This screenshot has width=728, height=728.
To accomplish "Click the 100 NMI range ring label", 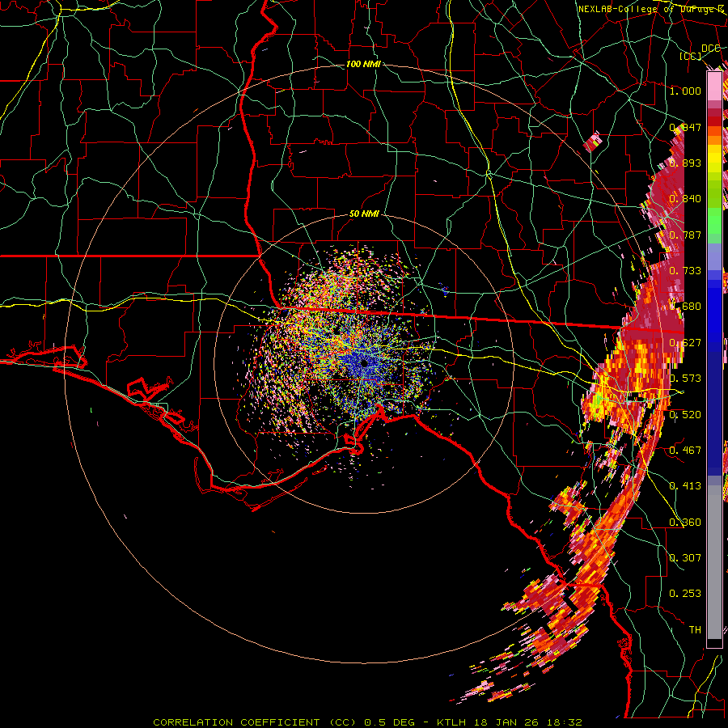I will tap(363, 64).
